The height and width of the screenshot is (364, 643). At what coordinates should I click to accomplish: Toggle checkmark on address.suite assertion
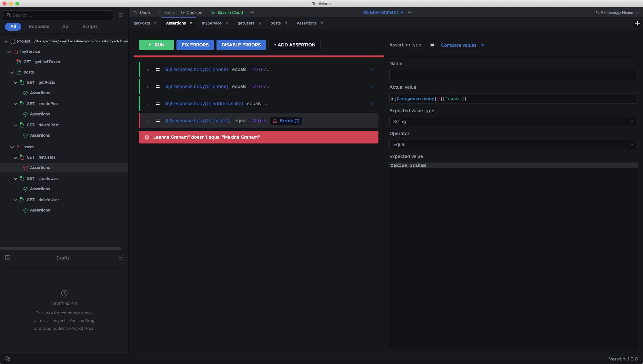click(x=372, y=103)
